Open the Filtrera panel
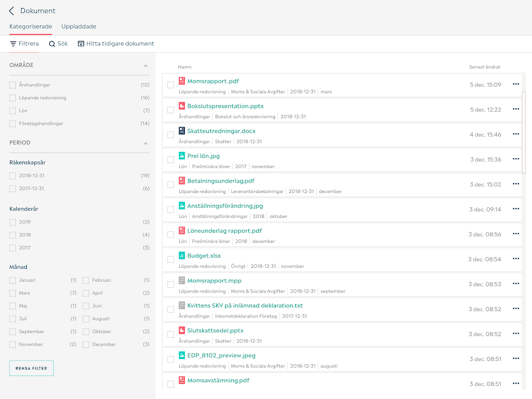This screenshot has height=399, width=532. [x=24, y=44]
